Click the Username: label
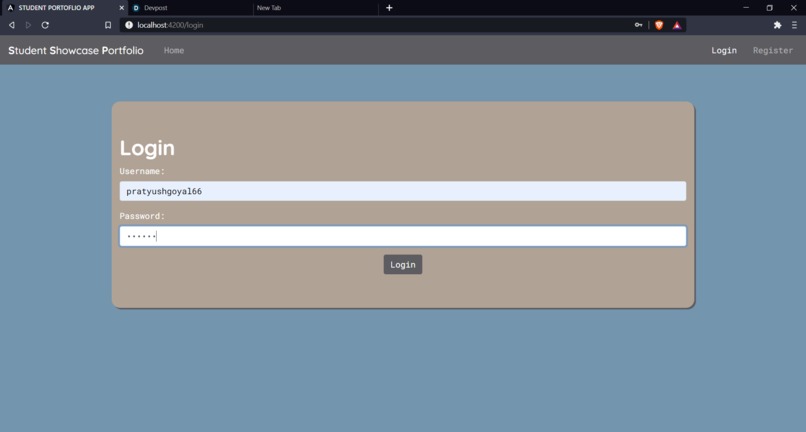This screenshot has height=432, width=806. [142, 171]
